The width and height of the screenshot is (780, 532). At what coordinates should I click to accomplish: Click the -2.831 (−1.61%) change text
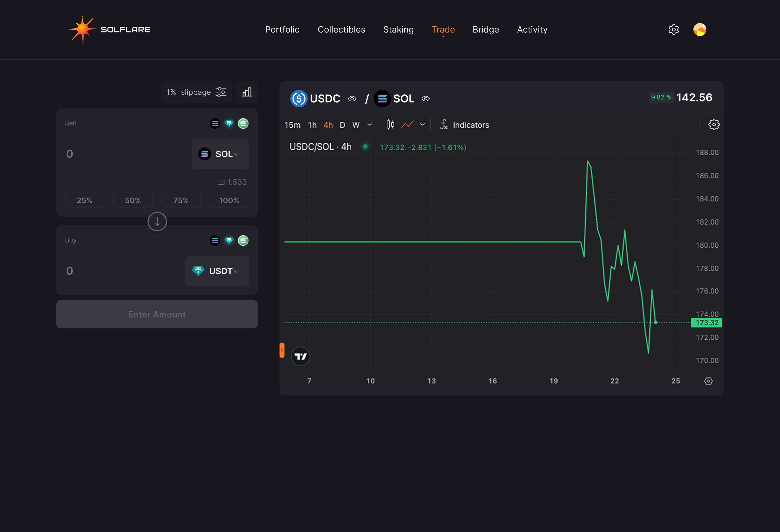437,147
